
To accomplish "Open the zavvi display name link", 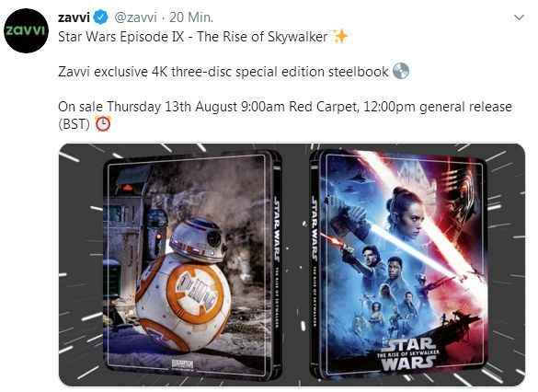I will pos(74,17).
